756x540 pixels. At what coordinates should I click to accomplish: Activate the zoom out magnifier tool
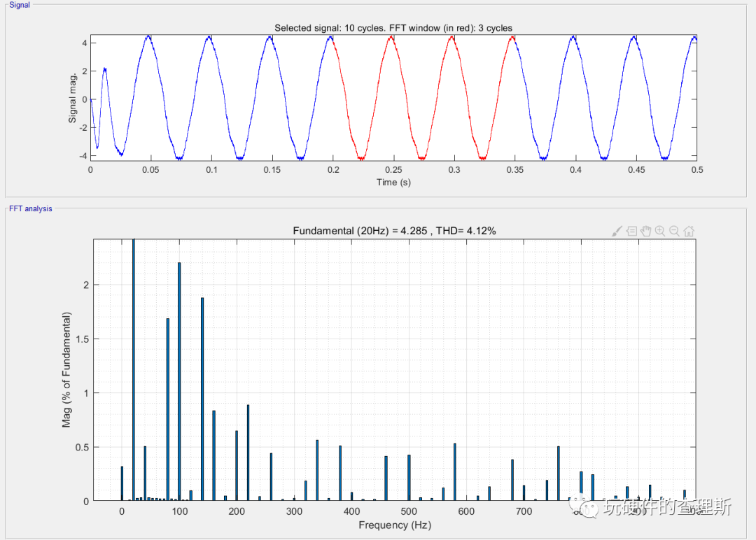point(675,232)
